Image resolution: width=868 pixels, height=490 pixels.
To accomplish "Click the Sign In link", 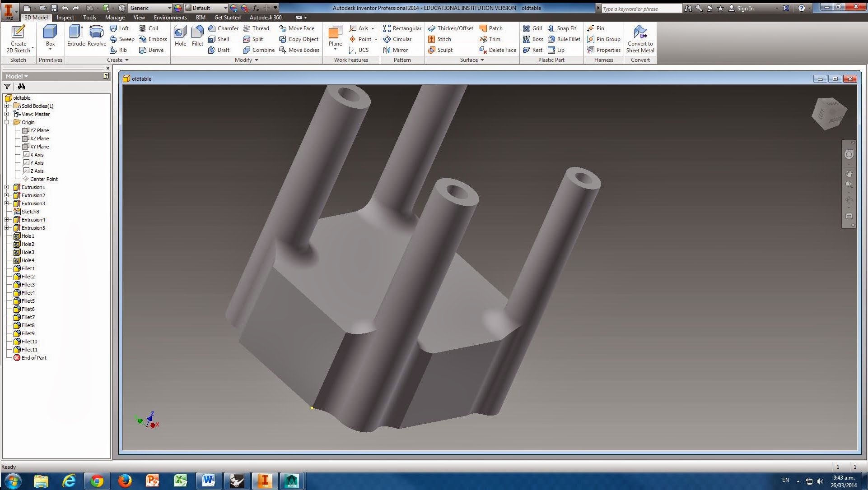I will (x=745, y=8).
